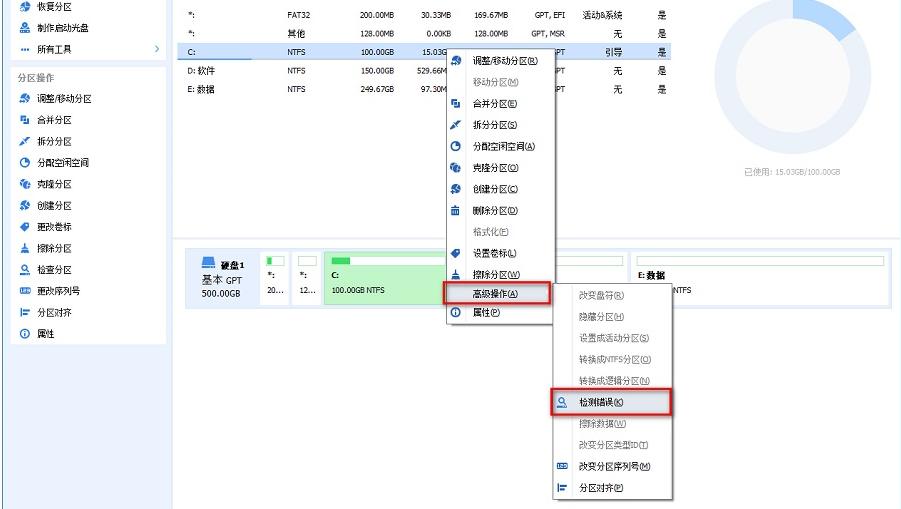
Task: Click the Recover Partition (恢复分区) sidebar icon
Action: tap(25, 6)
